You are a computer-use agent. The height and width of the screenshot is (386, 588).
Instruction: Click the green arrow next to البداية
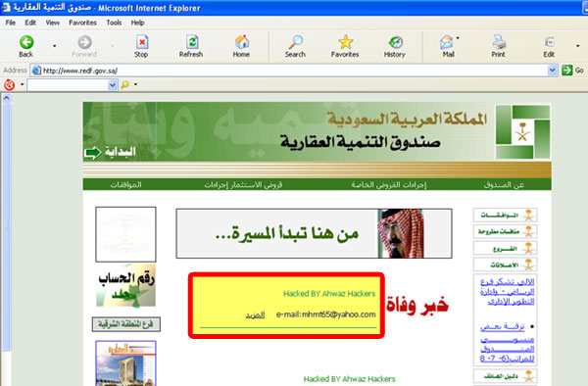point(93,153)
